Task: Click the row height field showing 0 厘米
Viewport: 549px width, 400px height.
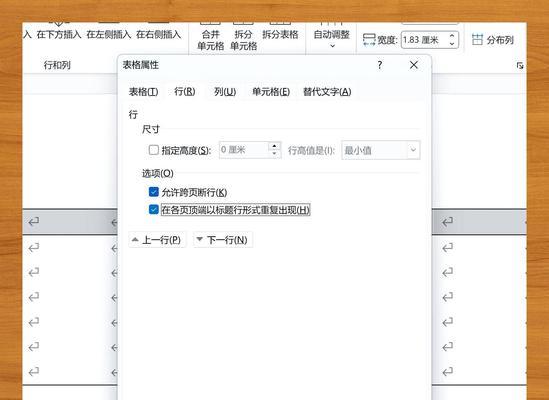Action: (244, 150)
